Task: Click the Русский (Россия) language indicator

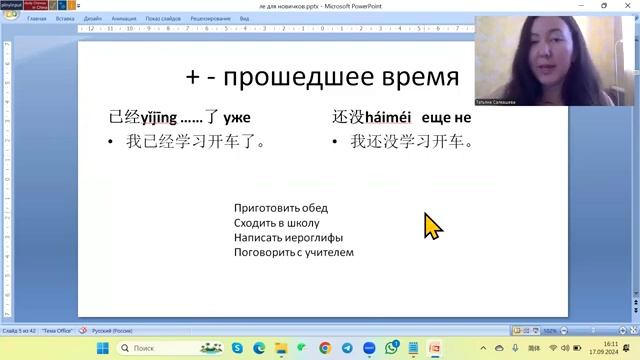Action: 112,331
